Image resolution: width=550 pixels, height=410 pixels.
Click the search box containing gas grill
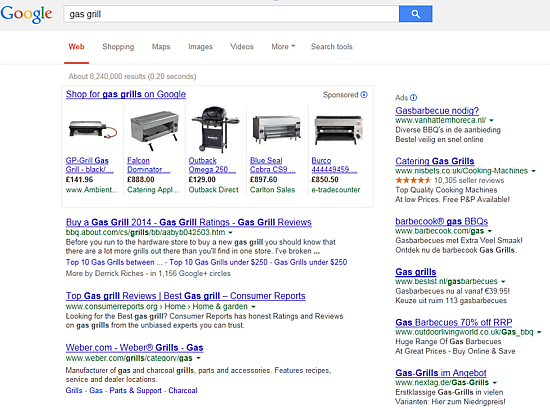[x=231, y=14]
